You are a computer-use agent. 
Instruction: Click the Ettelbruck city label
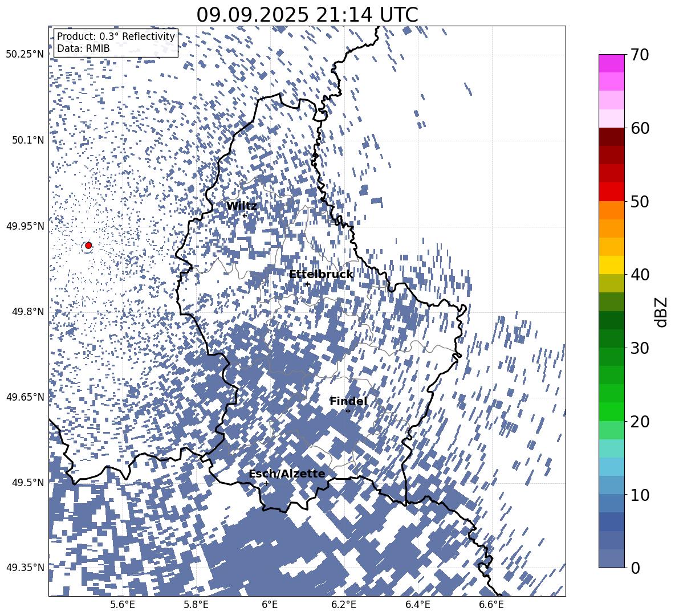coord(321,275)
